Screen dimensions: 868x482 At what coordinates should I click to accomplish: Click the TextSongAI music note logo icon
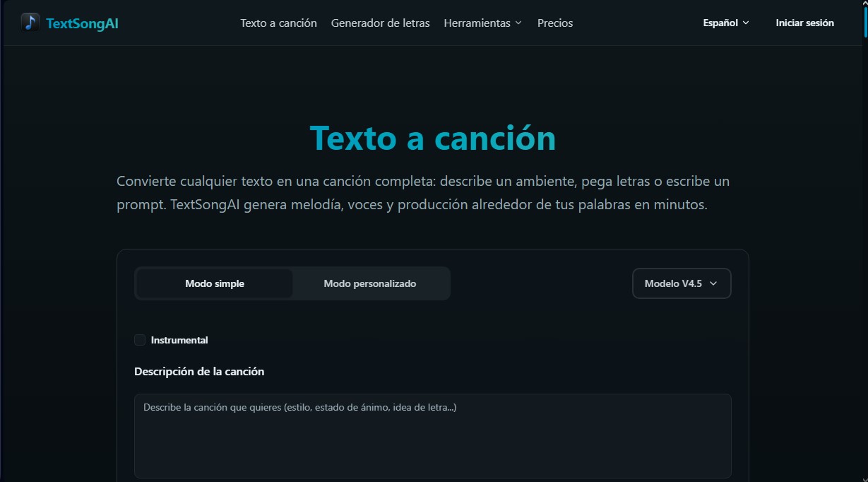(30, 23)
